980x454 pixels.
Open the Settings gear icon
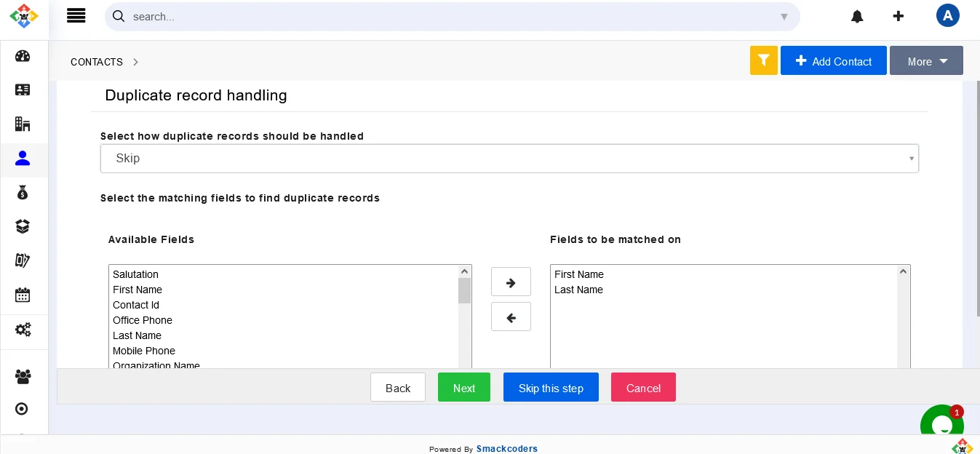[x=23, y=329]
